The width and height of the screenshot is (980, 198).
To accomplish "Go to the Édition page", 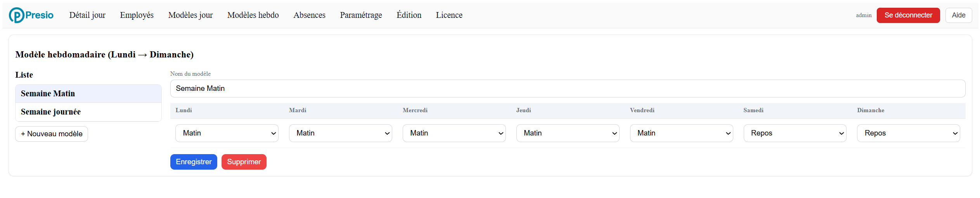I will (409, 15).
